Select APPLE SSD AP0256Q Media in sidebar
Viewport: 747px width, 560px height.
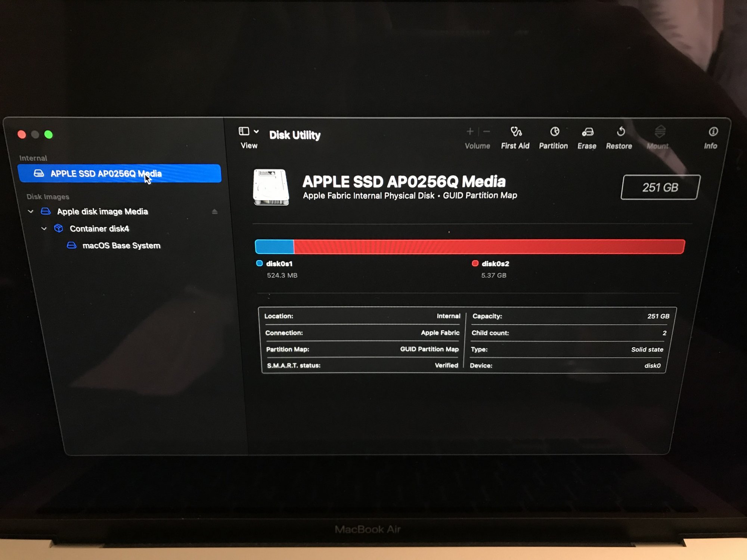(106, 174)
